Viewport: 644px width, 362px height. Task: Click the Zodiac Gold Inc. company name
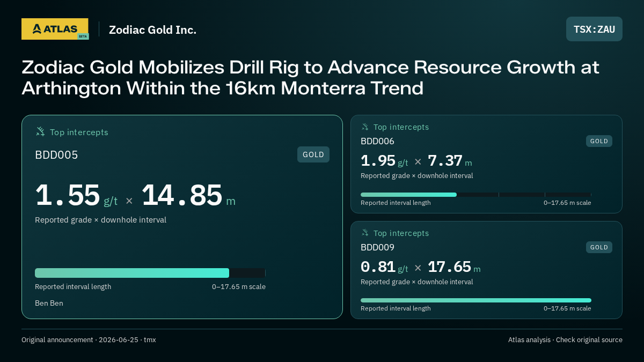(152, 29)
